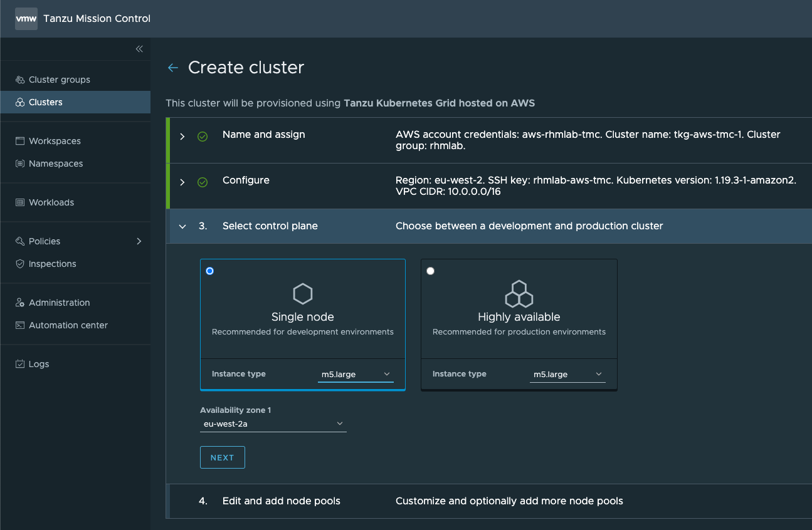Click the Policies wrench icon
This screenshot has width=812, height=530.
(20, 241)
